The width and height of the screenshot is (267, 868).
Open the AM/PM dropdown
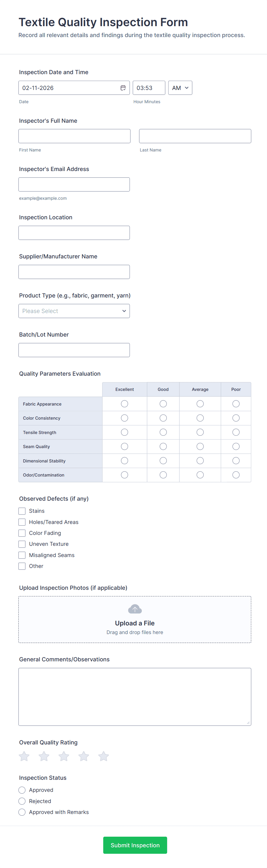point(180,88)
